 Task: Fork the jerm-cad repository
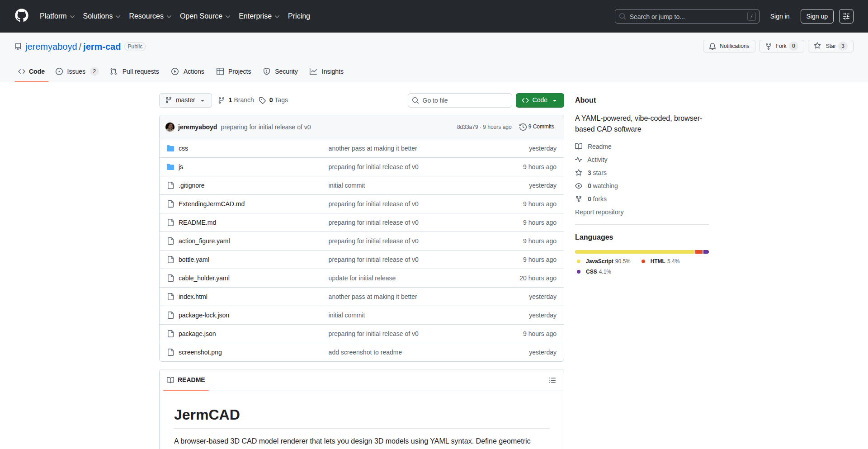[782, 46]
